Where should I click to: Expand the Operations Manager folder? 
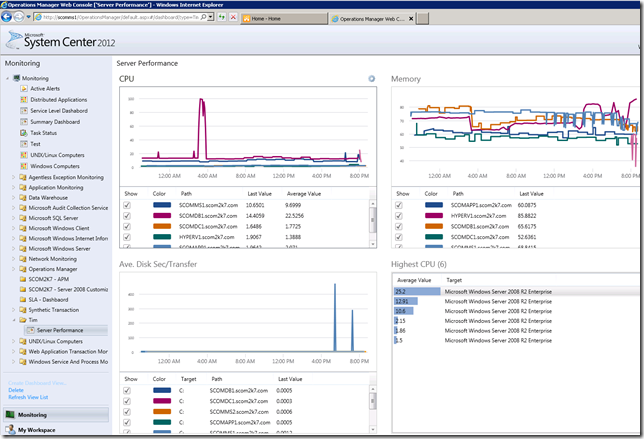(x=14, y=269)
